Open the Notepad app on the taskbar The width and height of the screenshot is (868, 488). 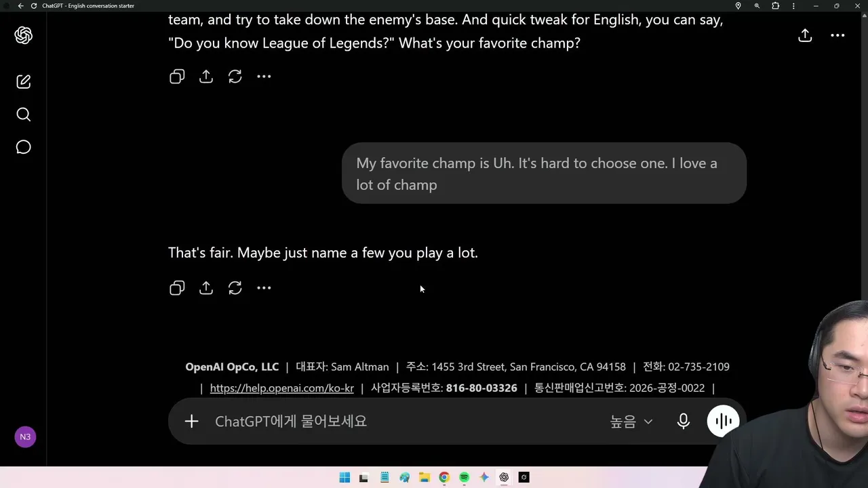point(384,477)
